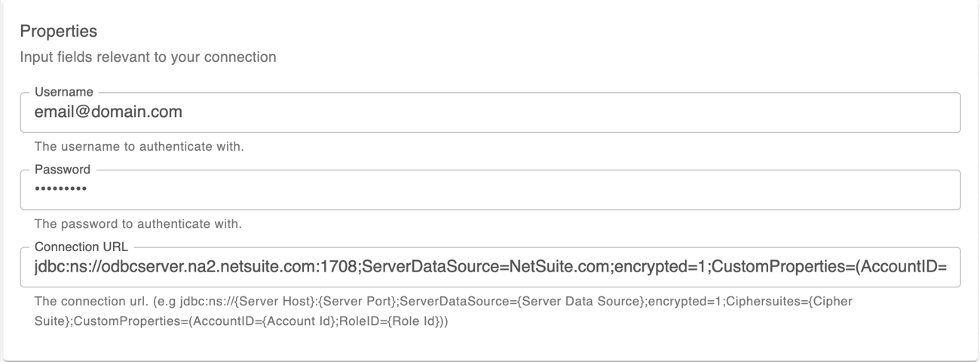Click the 'Input fields relevant to your connection' subtitle
The height and width of the screenshot is (362, 980).
[148, 57]
